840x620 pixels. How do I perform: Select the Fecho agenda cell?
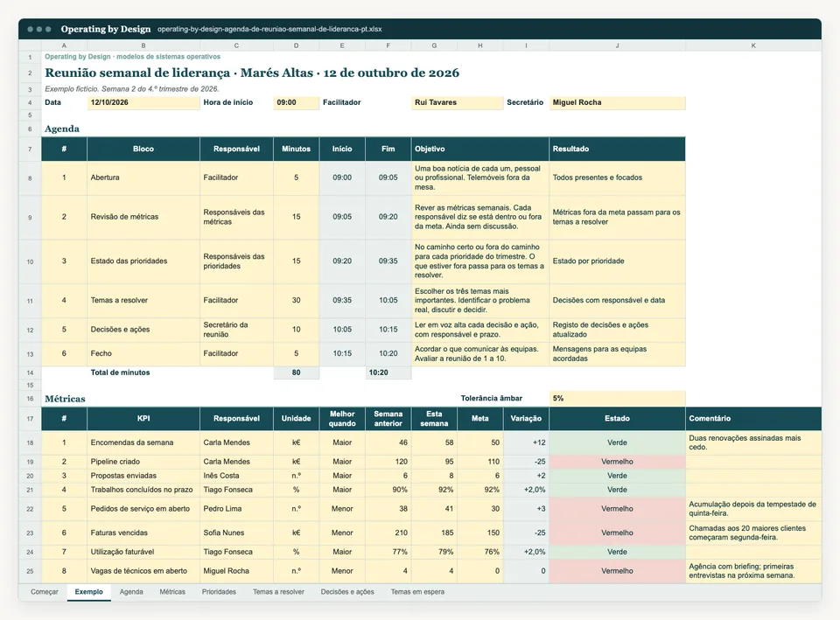(143, 353)
